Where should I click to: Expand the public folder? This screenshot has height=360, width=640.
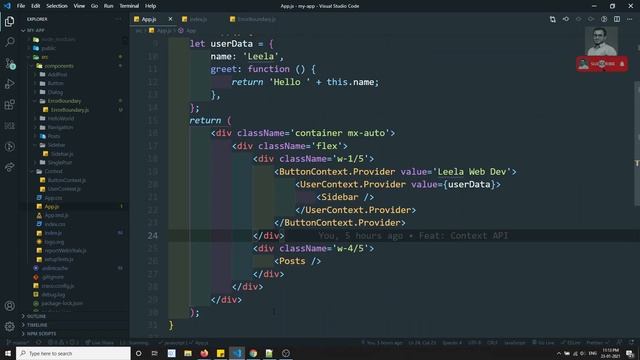49,48
